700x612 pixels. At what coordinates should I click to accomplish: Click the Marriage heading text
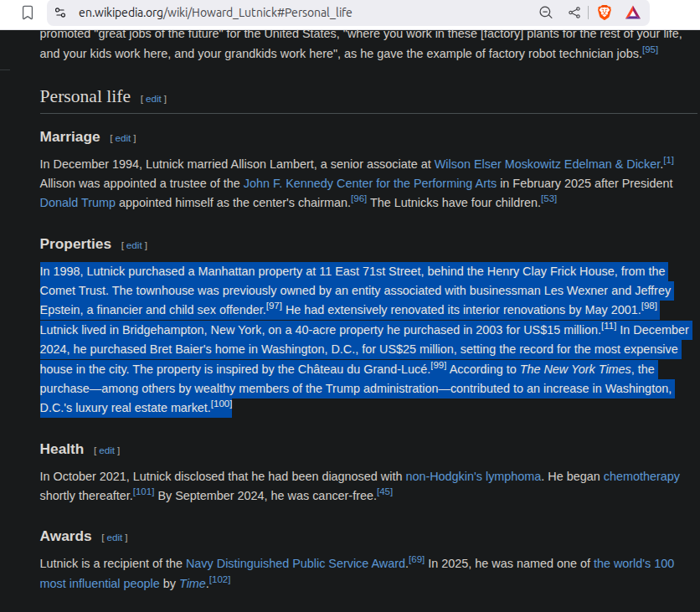tap(69, 136)
